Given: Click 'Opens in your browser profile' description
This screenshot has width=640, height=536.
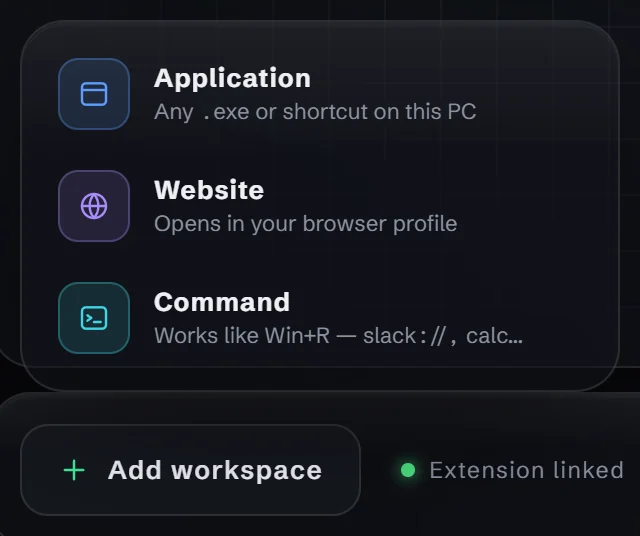Looking at the screenshot, I should [305, 224].
